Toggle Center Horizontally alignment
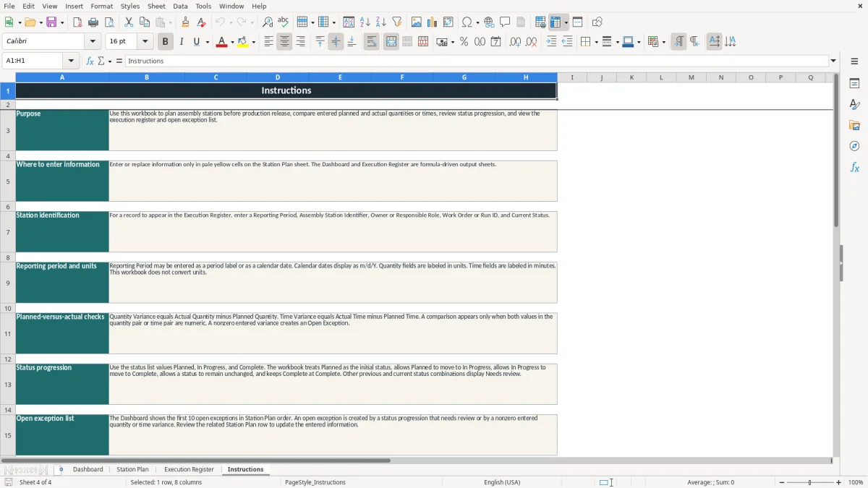Image resolution: width=868 pixels, height=488 pixels. click(284, 42)
